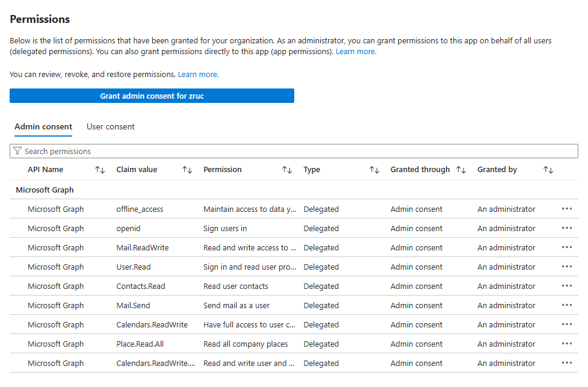Sort by Granted through column arrows

(461, 170)
